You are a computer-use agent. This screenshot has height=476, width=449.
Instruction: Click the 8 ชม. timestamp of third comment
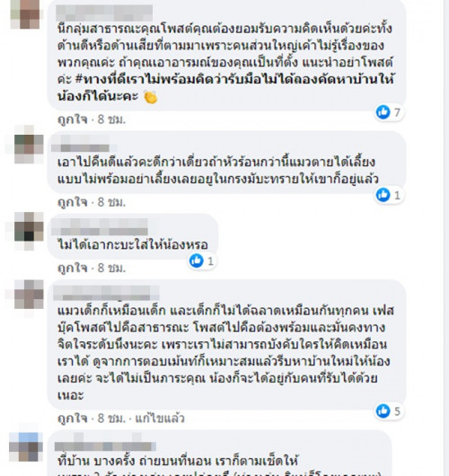111,268
